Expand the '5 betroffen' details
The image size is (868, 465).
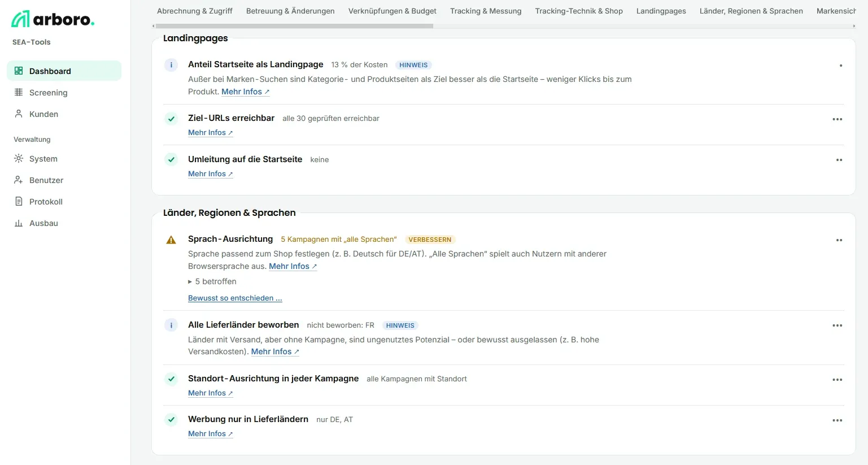click(x=212, y=281)
